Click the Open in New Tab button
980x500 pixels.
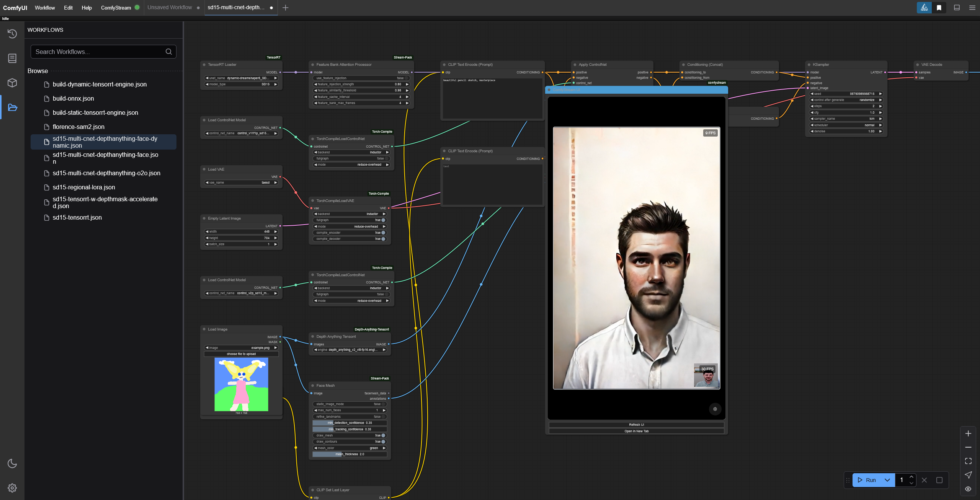(x=636, y=431)
